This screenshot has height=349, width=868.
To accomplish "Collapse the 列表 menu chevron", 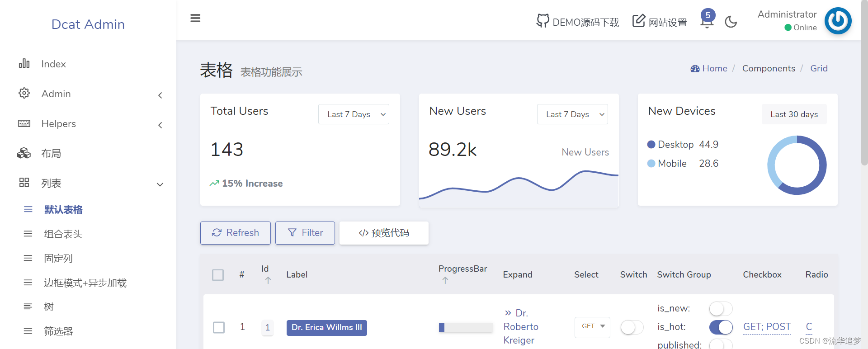I will click(x=160, y=184).
